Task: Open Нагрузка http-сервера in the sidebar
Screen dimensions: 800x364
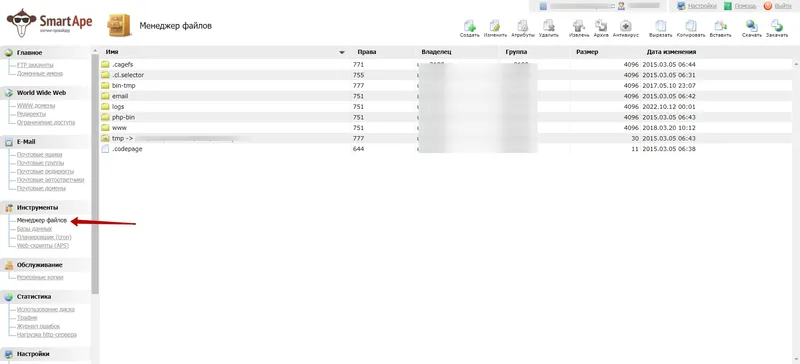Action: coord(46,335)
